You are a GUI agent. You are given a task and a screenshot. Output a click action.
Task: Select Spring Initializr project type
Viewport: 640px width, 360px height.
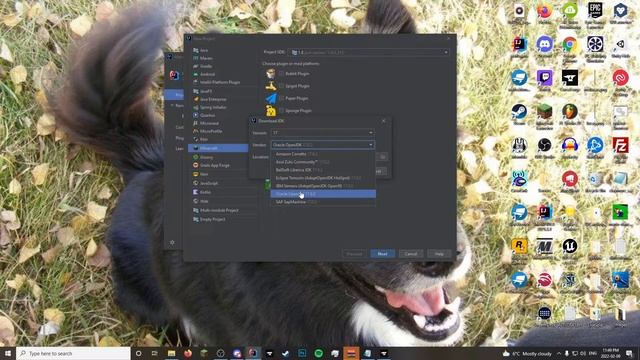click(213, 107)
